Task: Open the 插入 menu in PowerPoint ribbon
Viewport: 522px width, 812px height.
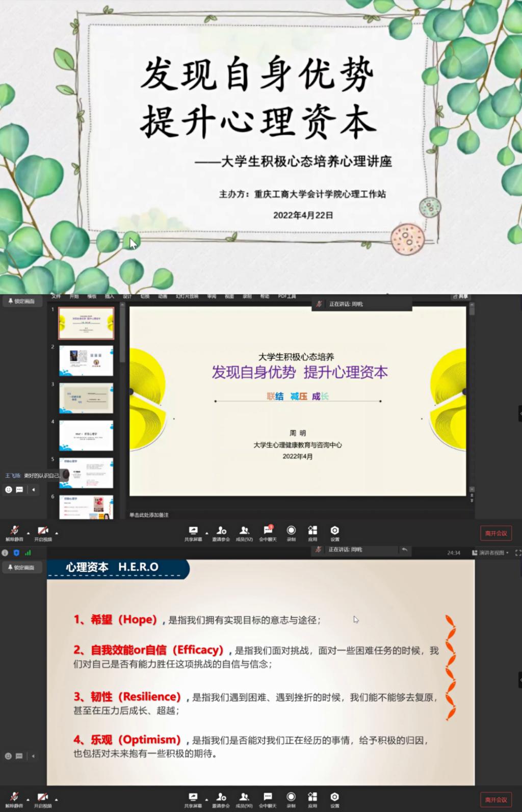Action: (x=110, y=296)
